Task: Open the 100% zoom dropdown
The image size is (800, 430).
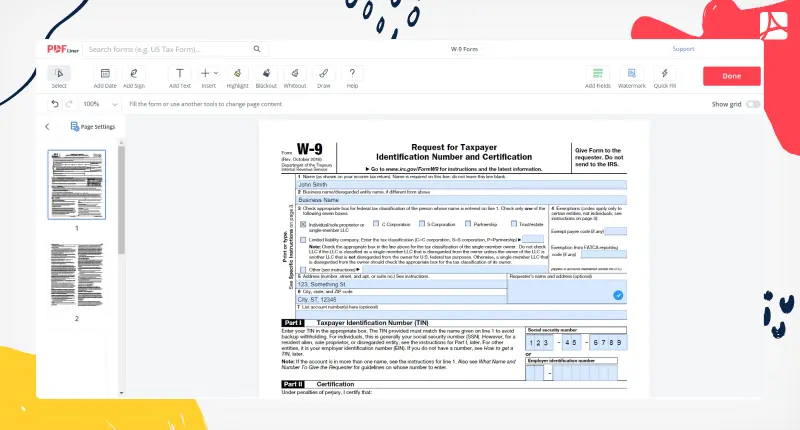Action: (x=100, y=104)
